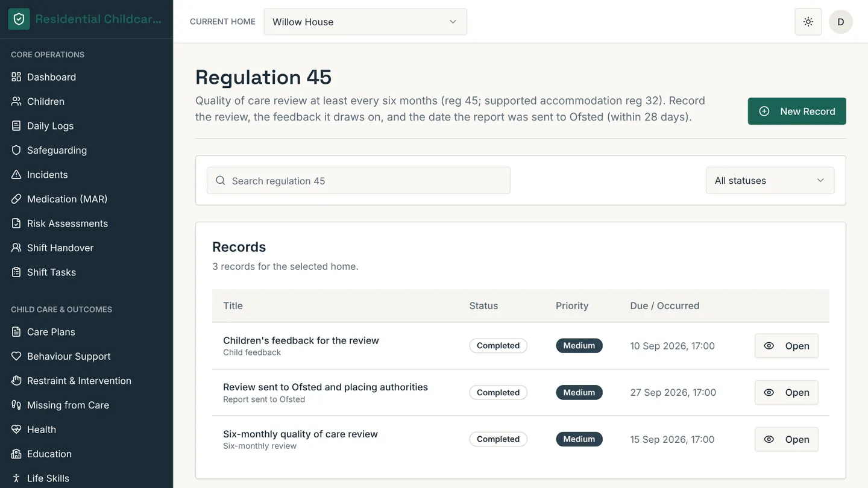This screenshot has width=868, height=488.
Task: Click the Priority column header
Action: pos(572,305)
